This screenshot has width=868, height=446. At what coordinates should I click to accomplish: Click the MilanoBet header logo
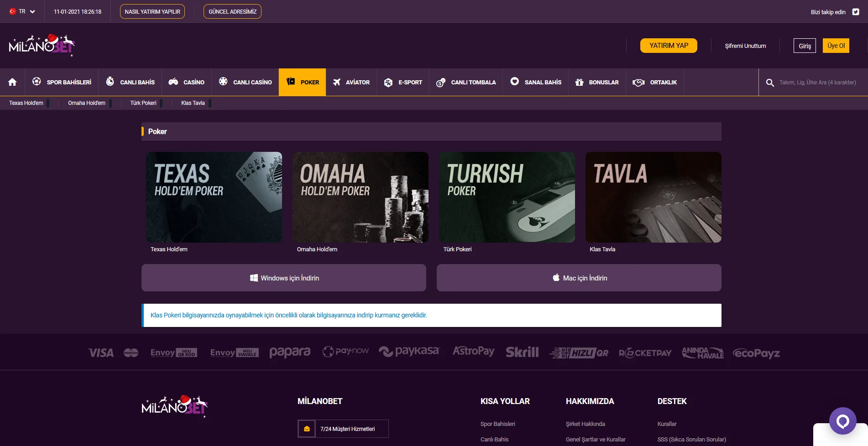tap(42, 45)
